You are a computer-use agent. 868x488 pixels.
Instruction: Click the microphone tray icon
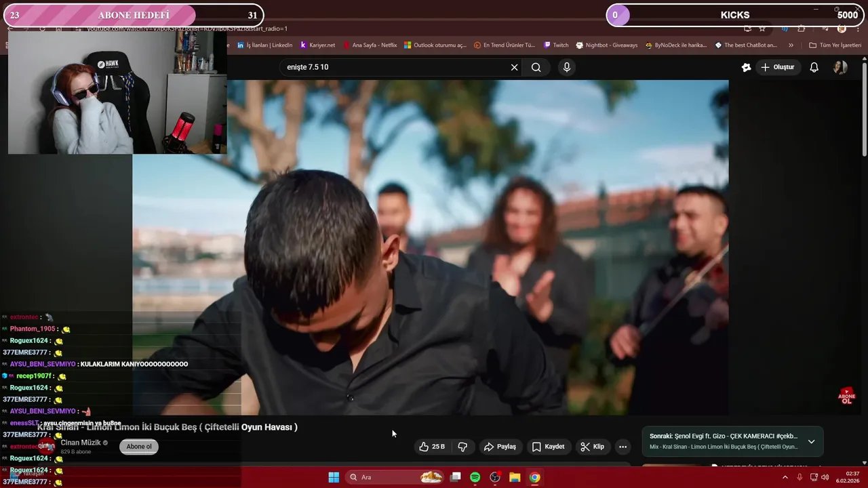coord(800,477)
